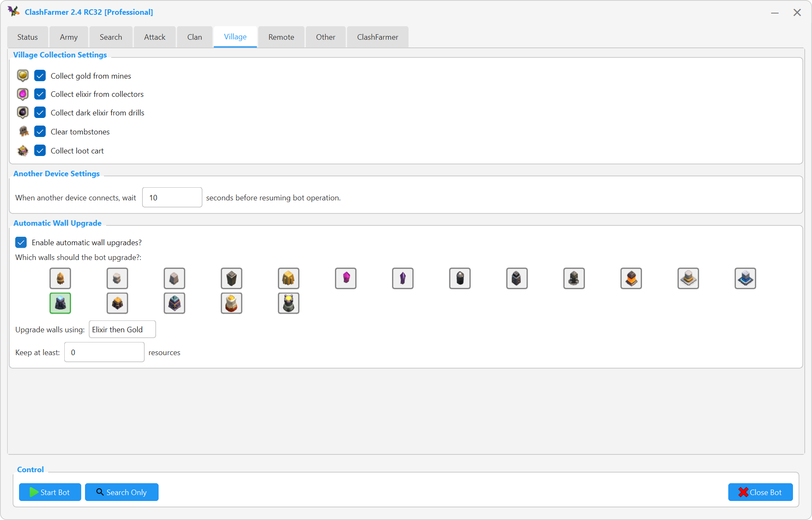This screenshot has height=520, width=812.
Task: Select the level 17 white and red wall icon
Action: [x=231, y=303]
